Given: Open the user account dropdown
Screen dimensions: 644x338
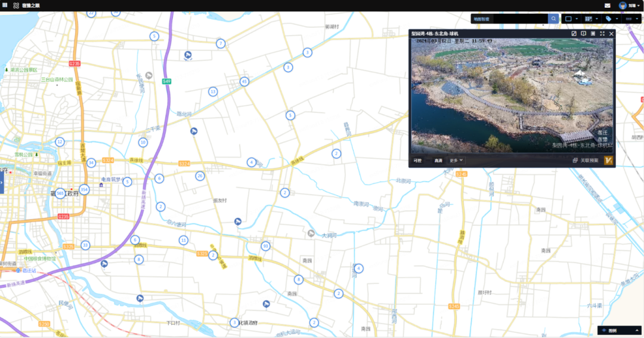Looking at the screenshot, I should pos(630,5).
